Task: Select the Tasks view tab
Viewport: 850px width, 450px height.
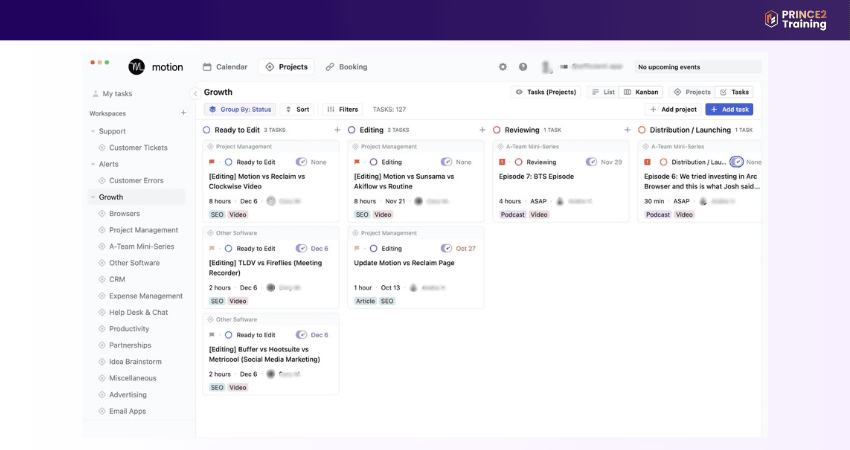Action: coord(735,92)
